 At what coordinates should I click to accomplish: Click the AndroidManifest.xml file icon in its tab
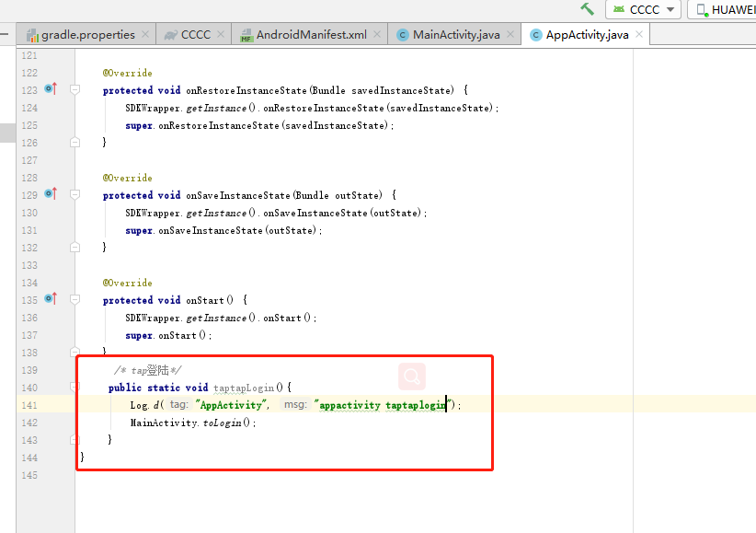click(x=246, y=35)
